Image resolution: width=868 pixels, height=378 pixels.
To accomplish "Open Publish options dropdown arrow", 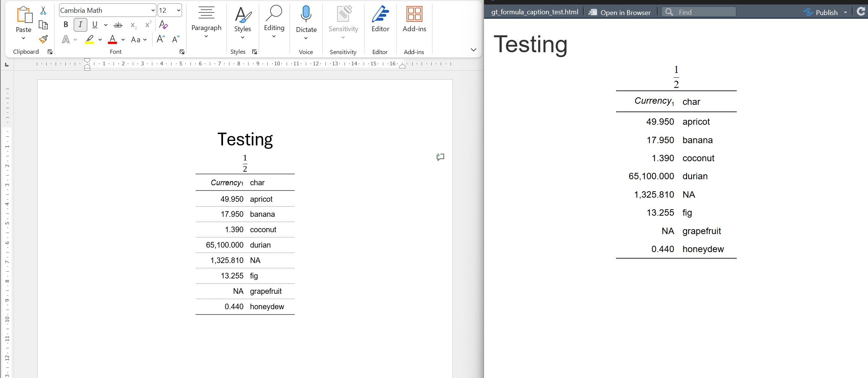I will pos(845,12).
